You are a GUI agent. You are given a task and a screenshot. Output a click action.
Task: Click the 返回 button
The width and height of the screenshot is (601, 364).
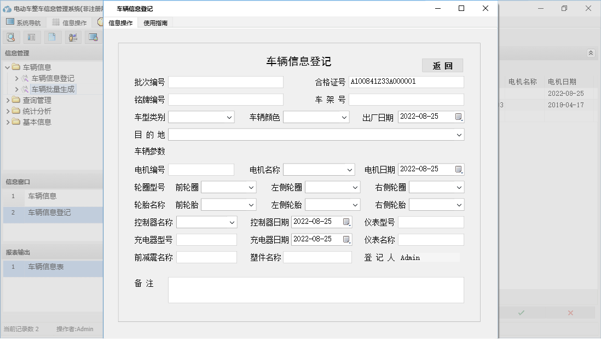point(442,65)
